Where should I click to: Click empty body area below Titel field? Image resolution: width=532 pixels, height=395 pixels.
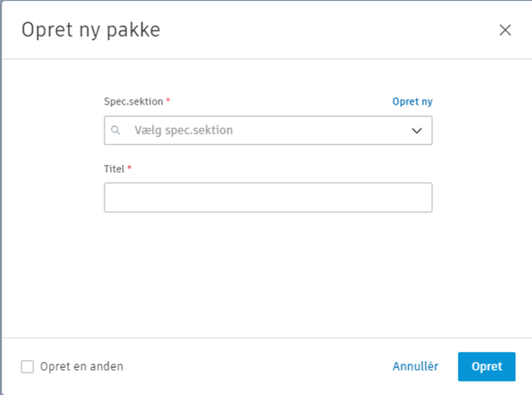[x=267, y=274]
